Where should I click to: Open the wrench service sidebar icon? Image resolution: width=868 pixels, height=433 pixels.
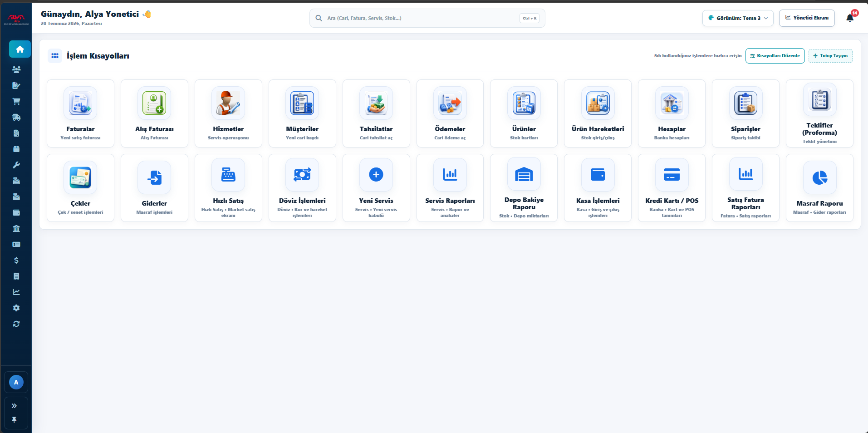click(16, 165)
